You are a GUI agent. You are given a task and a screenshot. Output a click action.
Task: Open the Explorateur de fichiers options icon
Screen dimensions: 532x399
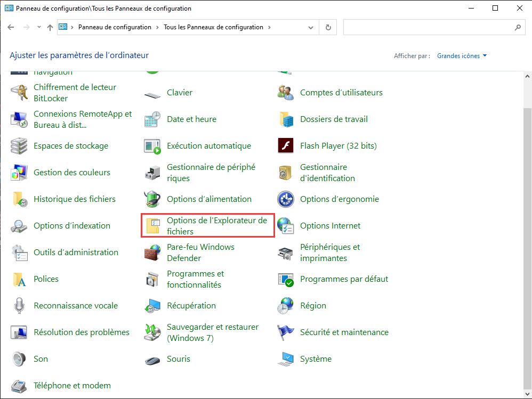[x=152, y=226]
